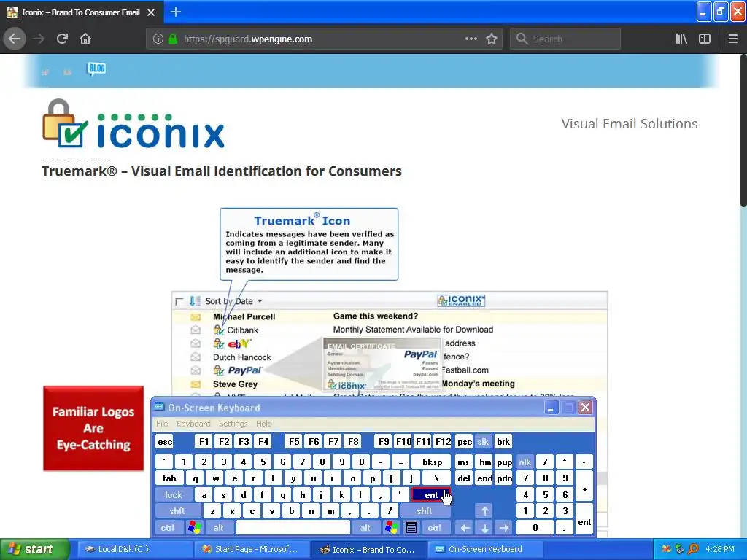Click the green padlock security icon
Screen dimensions: 747x560
(x=173, y=39)
